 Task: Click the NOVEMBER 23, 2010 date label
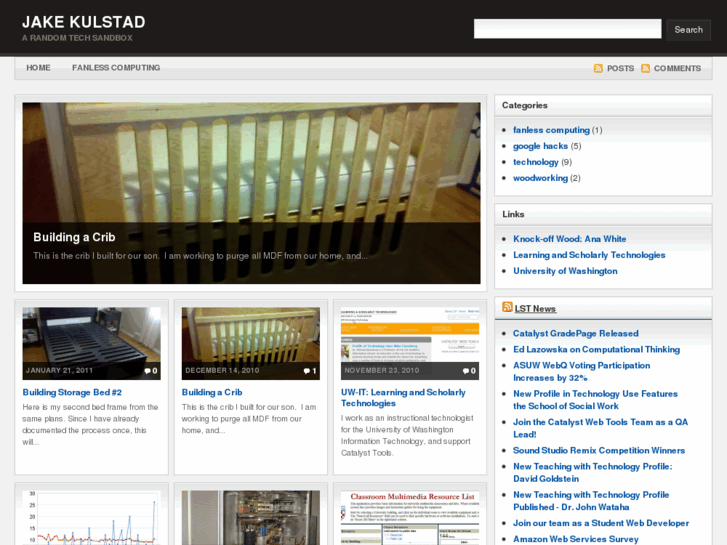(x=382, y=371)
